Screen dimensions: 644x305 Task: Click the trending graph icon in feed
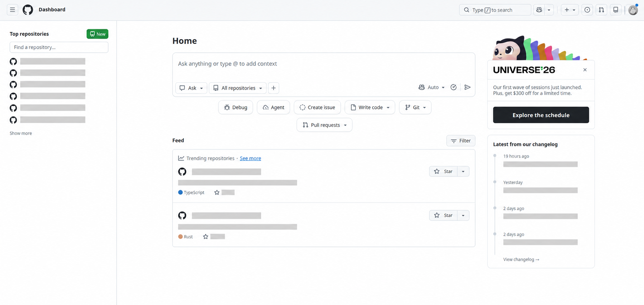pyautogui.click(x=181, y=158)
